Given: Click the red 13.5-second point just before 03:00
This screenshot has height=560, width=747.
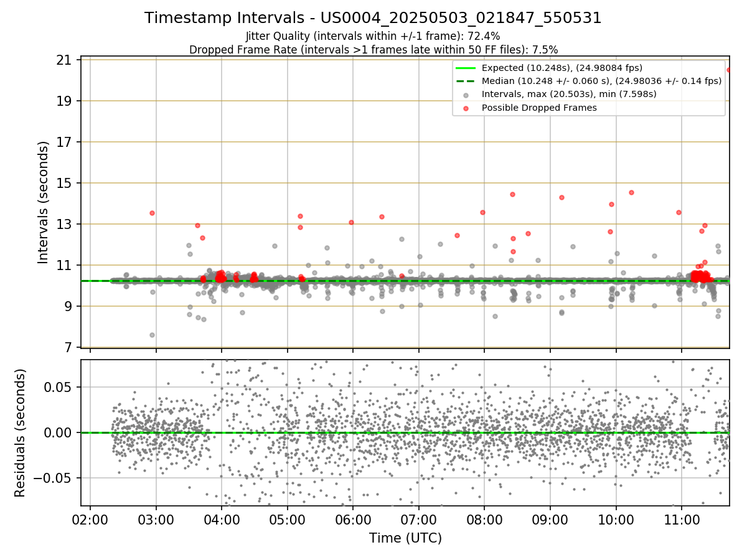Looking at the screenshot, I should coord(152,213).
